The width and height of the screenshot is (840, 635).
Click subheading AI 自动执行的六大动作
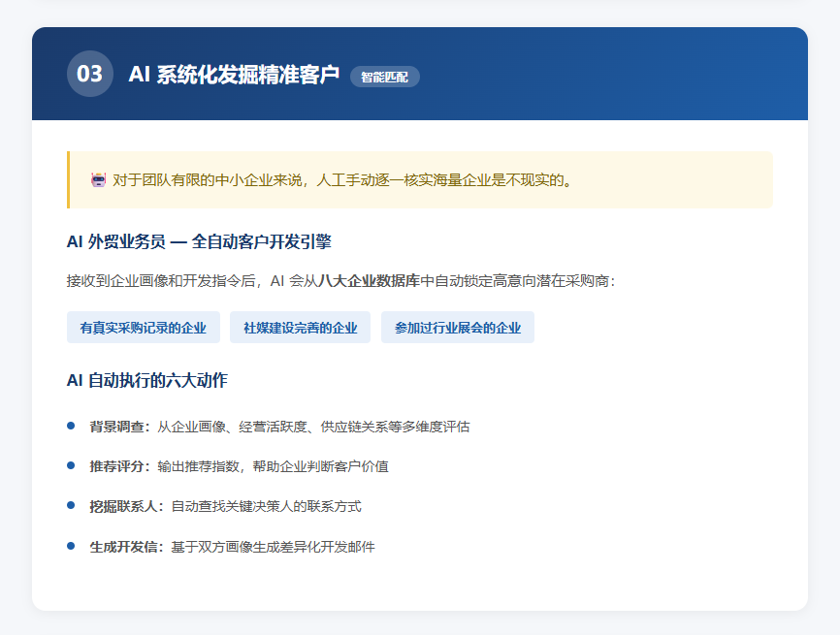pyautogui.click(x=147, y=380)
